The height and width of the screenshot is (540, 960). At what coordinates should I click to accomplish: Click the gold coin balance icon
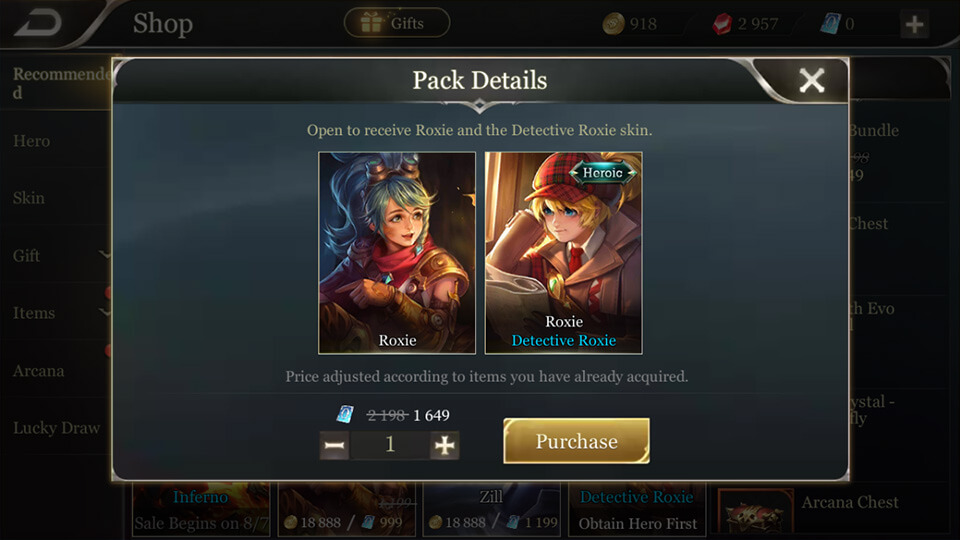[x=613, y=24]
